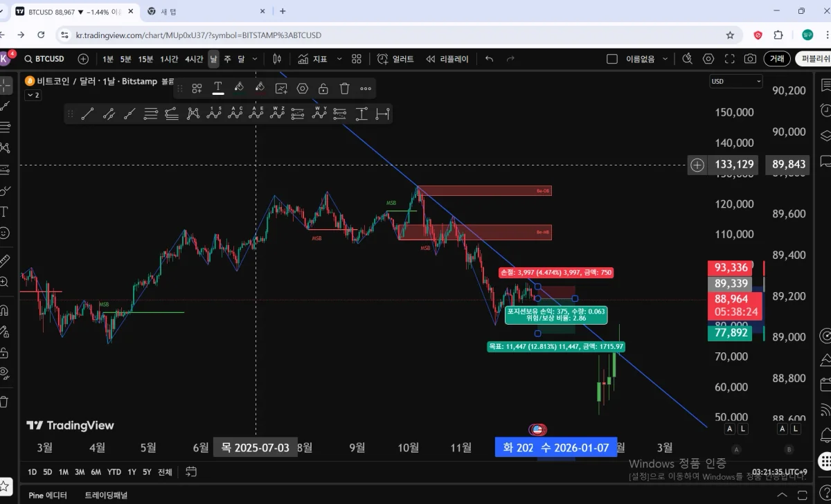The image size is (831, 504).
Task: Remove drawings with sidebar trash icon
Action: (x=5, y=402)
